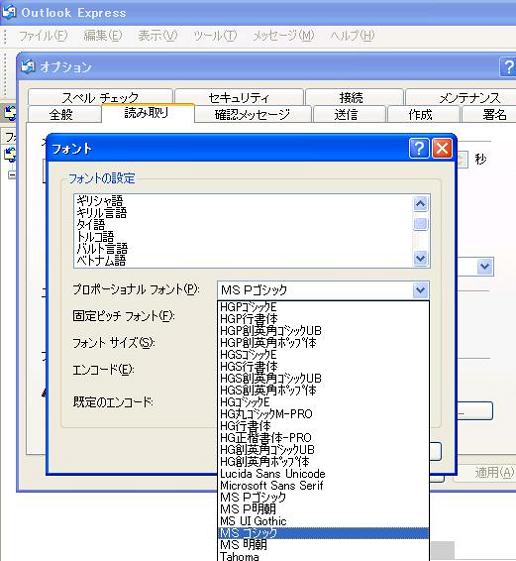Click the Outlook Express title bar icon
Image resolution: width=516 pixels, height=561 pixels.
click(x=9, y=12)
